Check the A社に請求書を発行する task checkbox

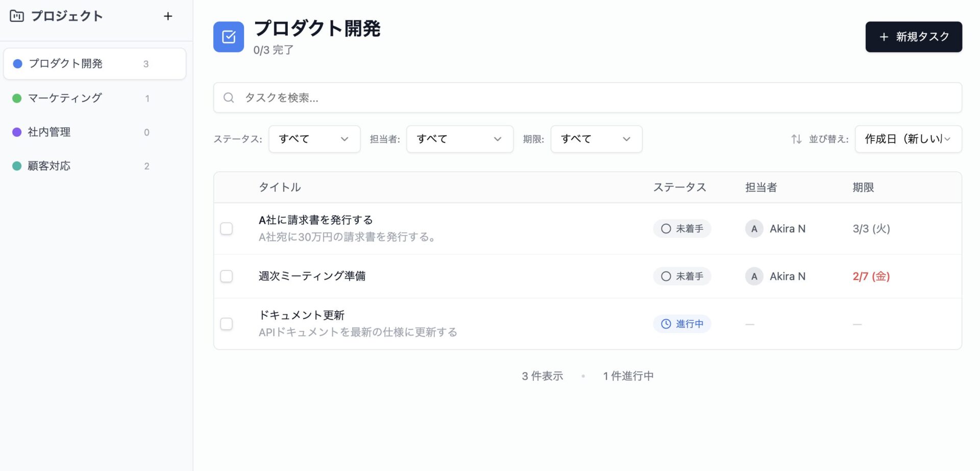226,229
